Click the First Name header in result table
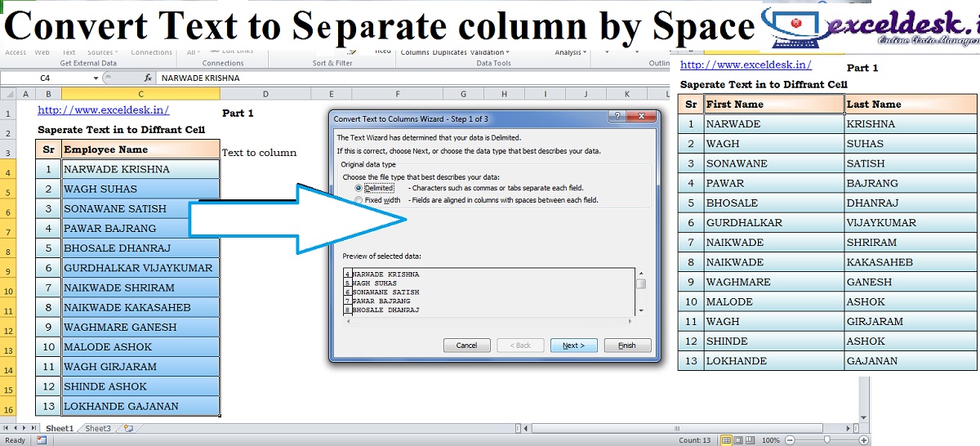The width and height of the screenshot is (980, 446). click(774, 104)
